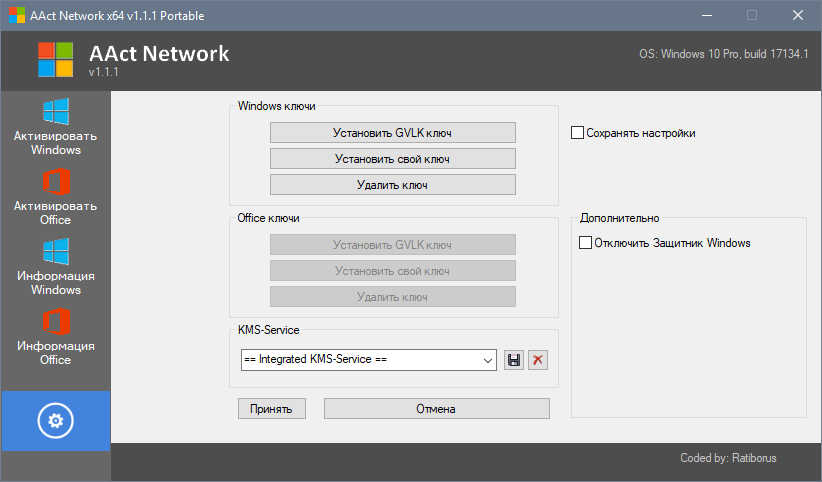The height and width of the screenshot is (482, 822).
Task: Close the AAct Network window
Action: (x=797, y=15)
